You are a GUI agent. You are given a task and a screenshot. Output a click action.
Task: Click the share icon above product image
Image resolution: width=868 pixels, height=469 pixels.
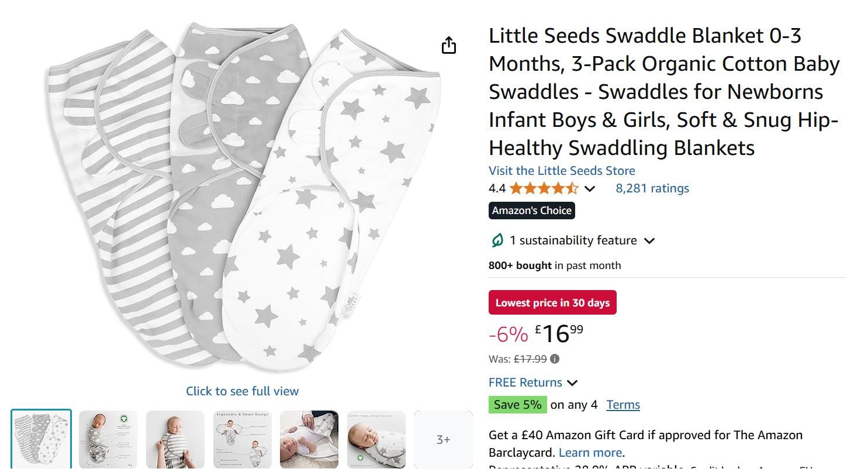[448, 45]
